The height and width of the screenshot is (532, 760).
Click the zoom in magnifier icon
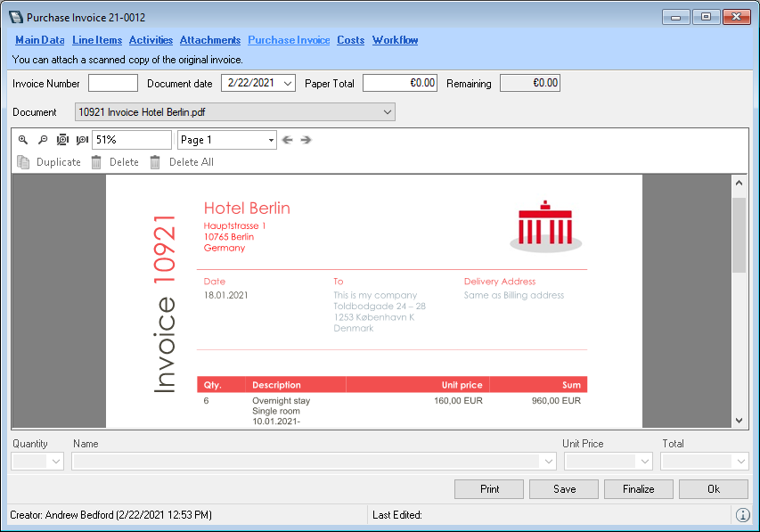[x=23, y=140]
